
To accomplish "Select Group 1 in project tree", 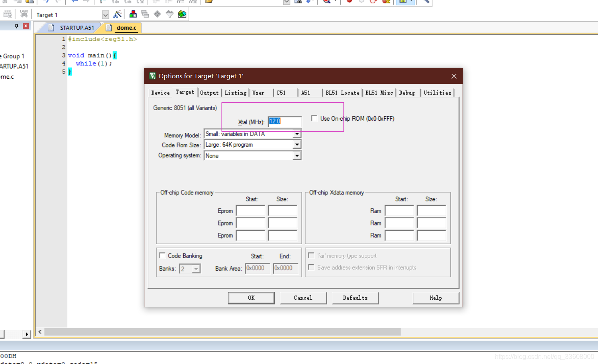I will tap(13, 56).
